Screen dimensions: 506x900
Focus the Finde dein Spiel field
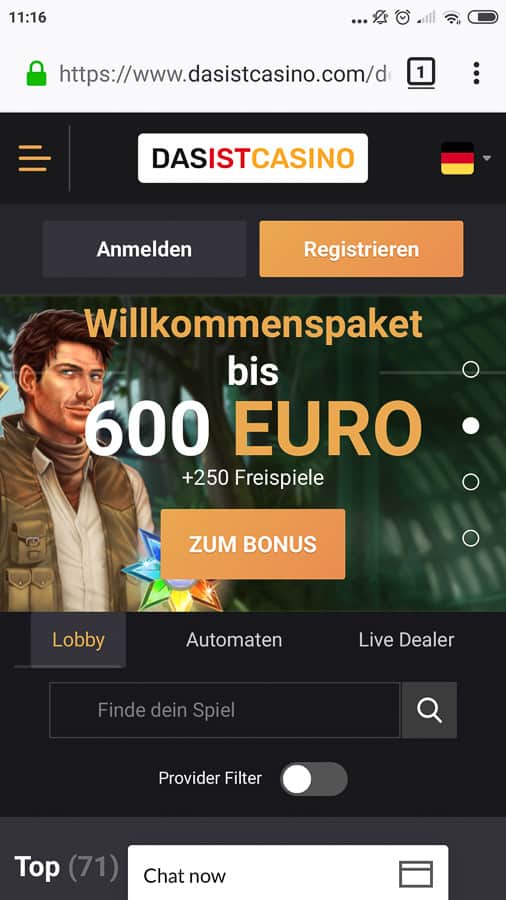(x=225, y=710)
